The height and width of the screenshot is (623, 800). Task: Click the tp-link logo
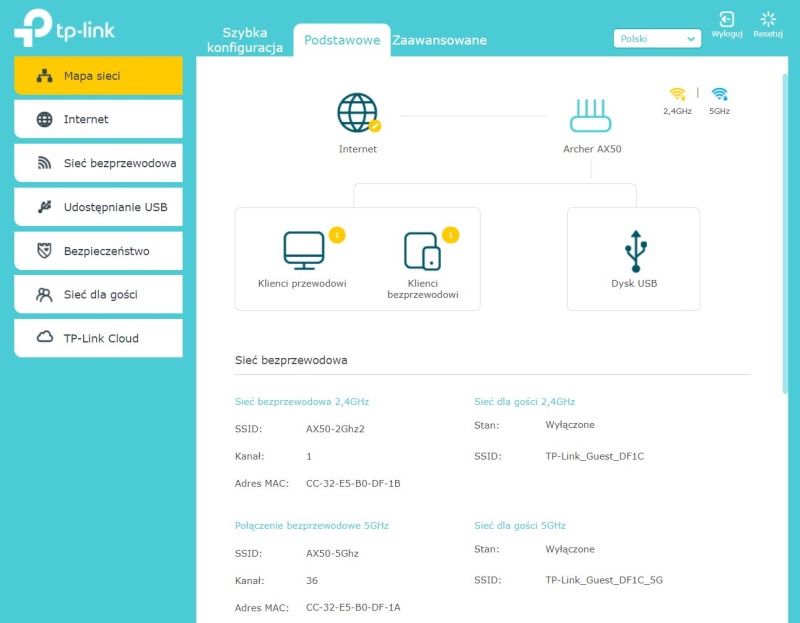pos(64,28)
